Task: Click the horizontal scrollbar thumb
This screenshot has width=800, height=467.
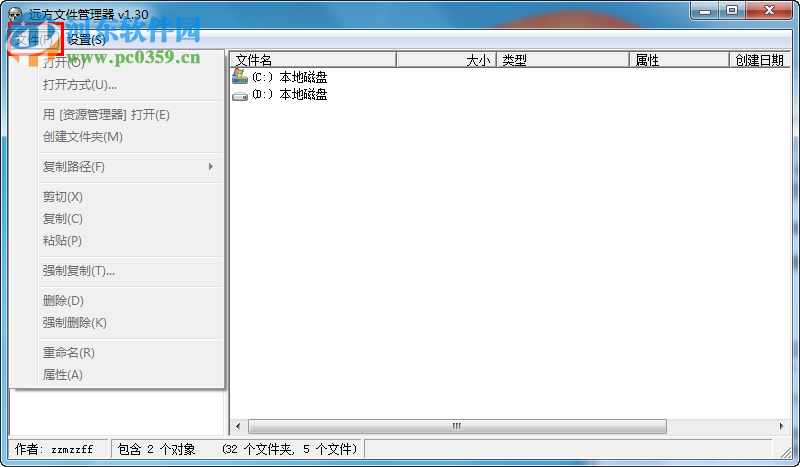Action: (457, 426)
